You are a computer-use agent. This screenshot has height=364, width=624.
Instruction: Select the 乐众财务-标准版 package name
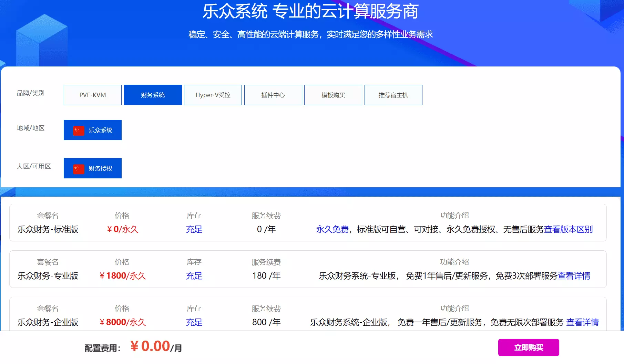coord(48,229)
